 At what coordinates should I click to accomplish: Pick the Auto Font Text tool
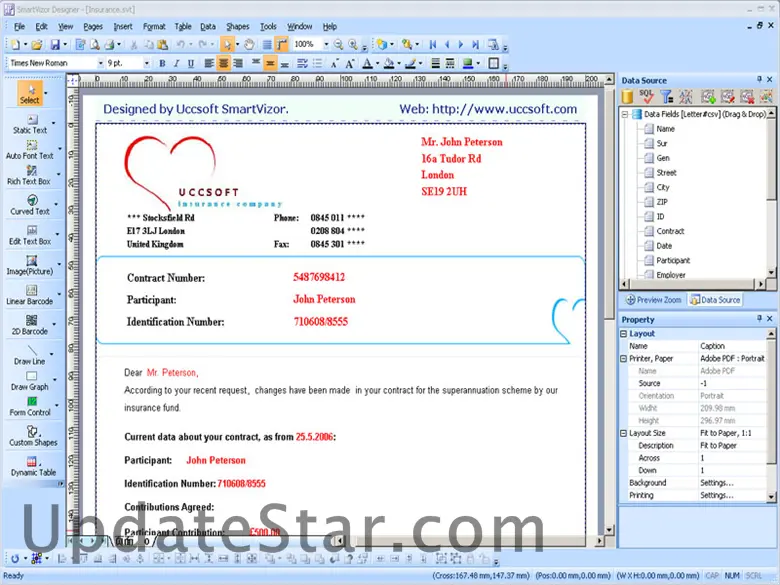(x=30, y=150)
